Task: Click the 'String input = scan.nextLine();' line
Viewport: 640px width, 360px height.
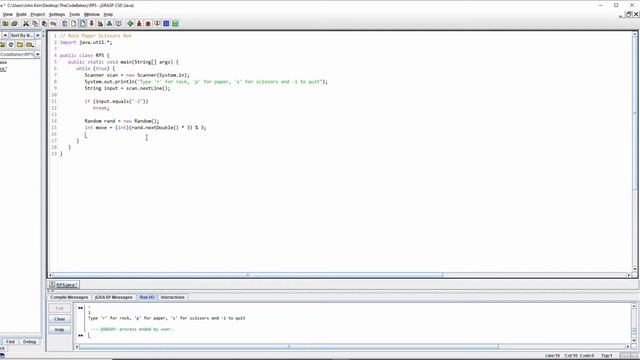Action: [x=127, y=88]
